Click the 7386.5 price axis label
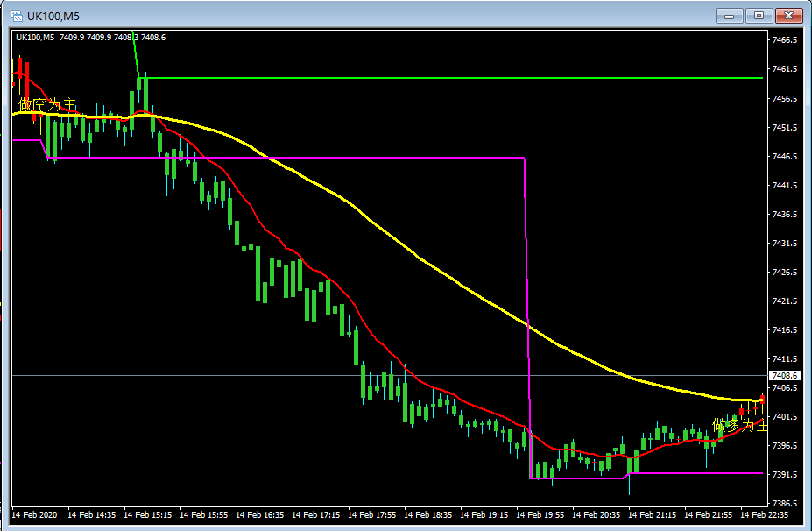The height and width of the screenshot is (531, 812). coord(783,504)
